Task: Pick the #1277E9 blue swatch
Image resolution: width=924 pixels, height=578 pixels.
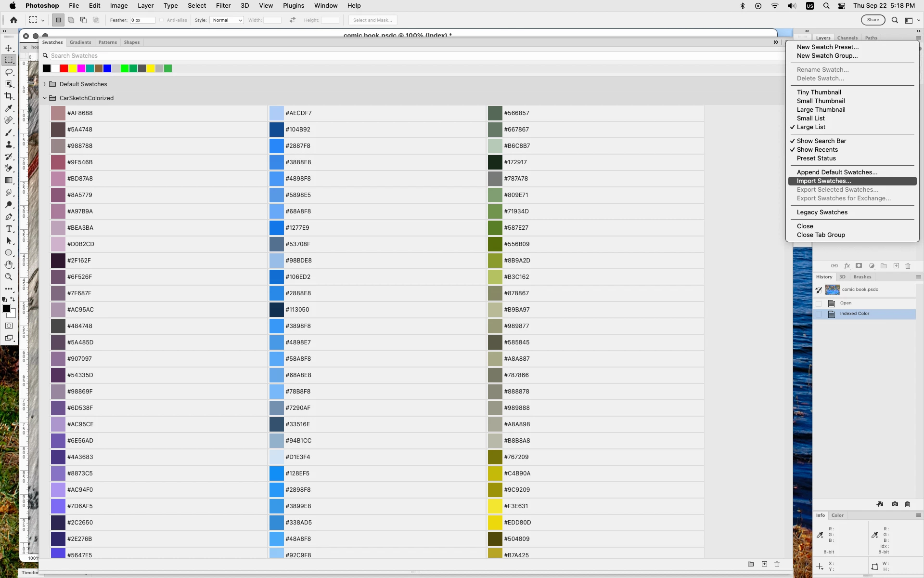Action: click(x=277, y=228)
